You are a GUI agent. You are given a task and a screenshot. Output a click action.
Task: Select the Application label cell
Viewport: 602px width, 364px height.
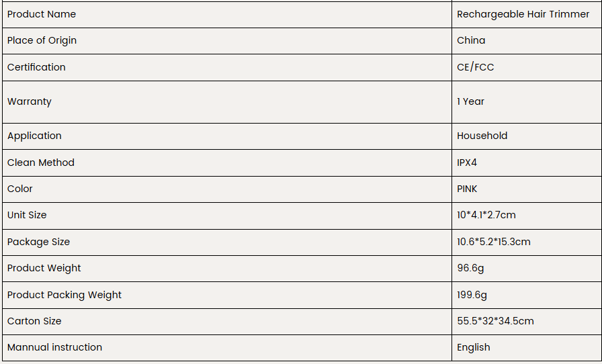pos(34,136)
